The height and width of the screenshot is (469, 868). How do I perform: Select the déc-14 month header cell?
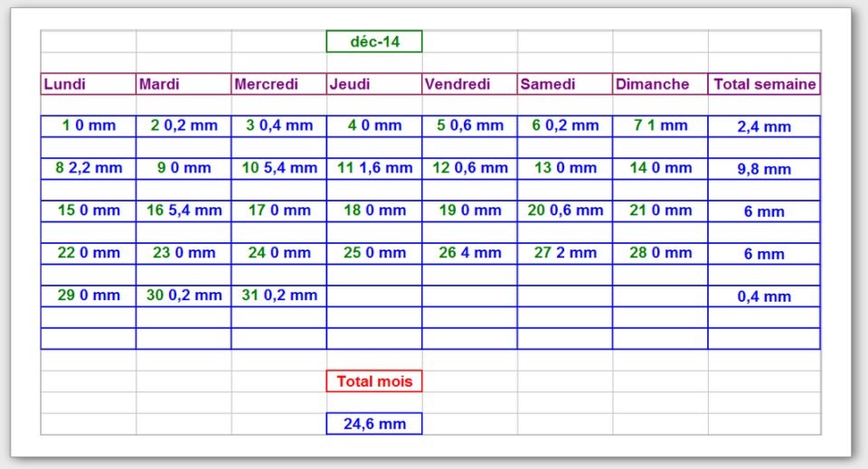pyautogui.click(x=373, y=42)
